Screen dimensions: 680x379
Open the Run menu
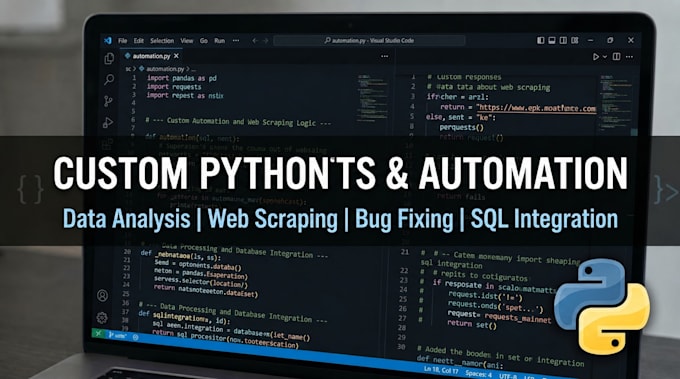pos(219,40)
